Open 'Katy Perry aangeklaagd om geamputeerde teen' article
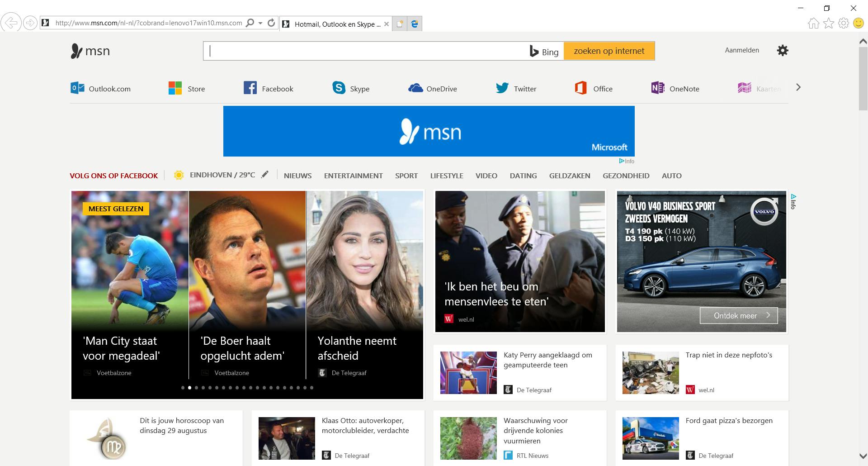 click(x=520, y=373)
